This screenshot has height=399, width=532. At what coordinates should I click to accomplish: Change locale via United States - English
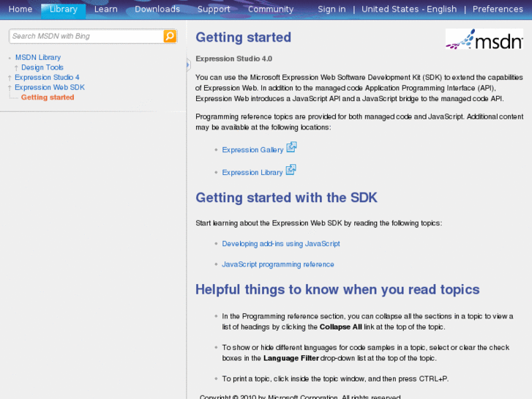(409, 10)
